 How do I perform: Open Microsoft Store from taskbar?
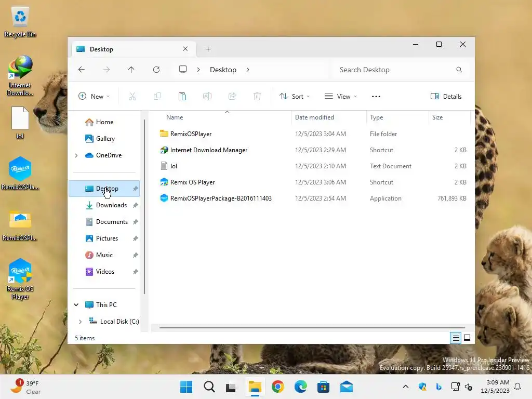point(323,387)
